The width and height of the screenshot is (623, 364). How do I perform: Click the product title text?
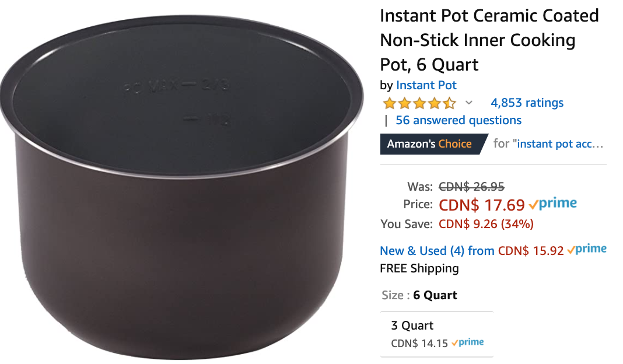pyautogui.click(x=489, y=40)
